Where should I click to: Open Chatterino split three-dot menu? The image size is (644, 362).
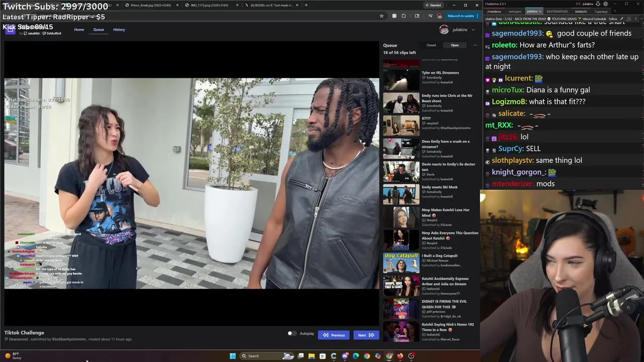[x=635, y=19]
